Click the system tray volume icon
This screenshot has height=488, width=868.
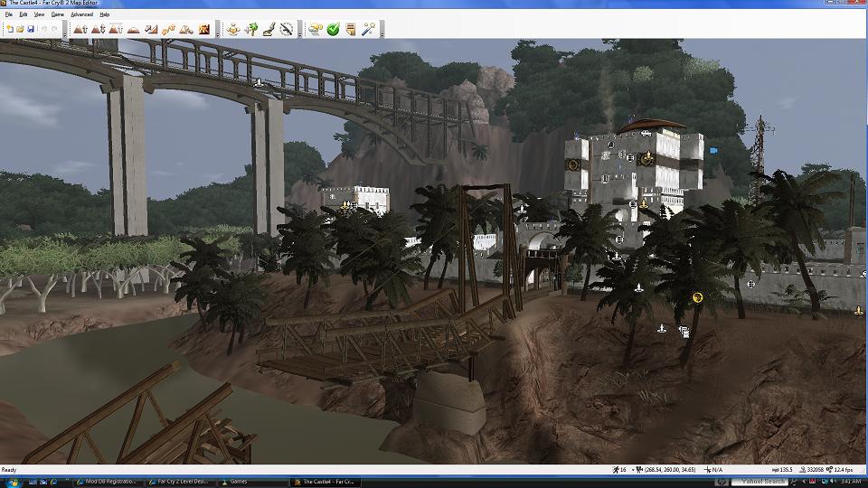click(x=835, y=482)
